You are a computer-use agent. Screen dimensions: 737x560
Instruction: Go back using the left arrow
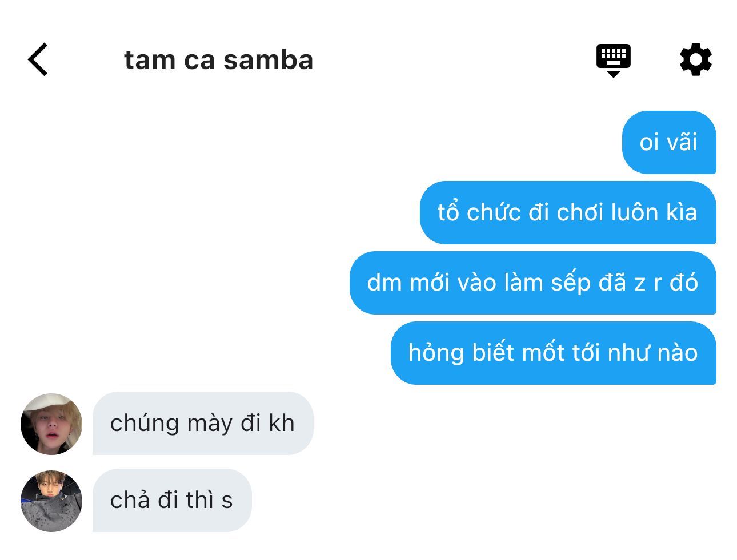[38, 59]
